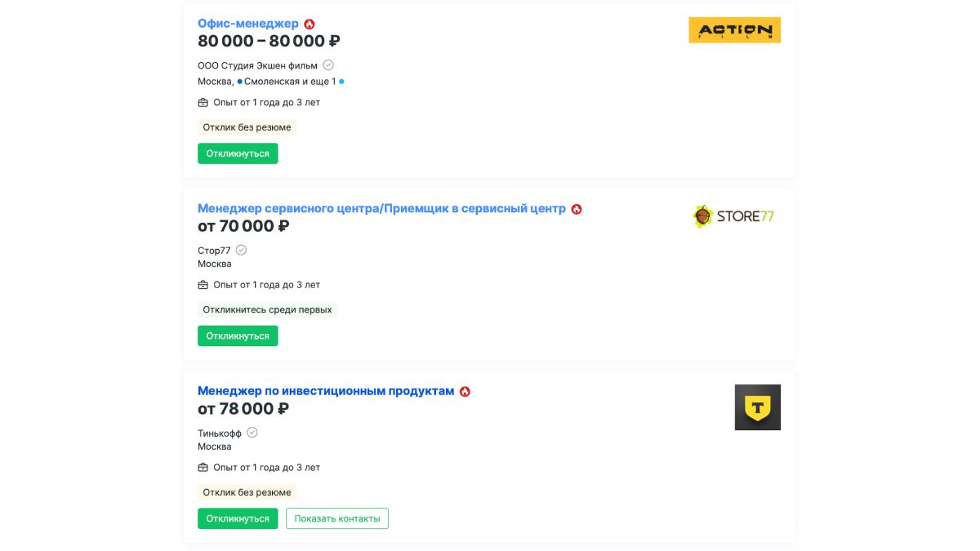
Task: Open the Менеджер по инвестиционным продуктам vacancy
Action: 326,391
